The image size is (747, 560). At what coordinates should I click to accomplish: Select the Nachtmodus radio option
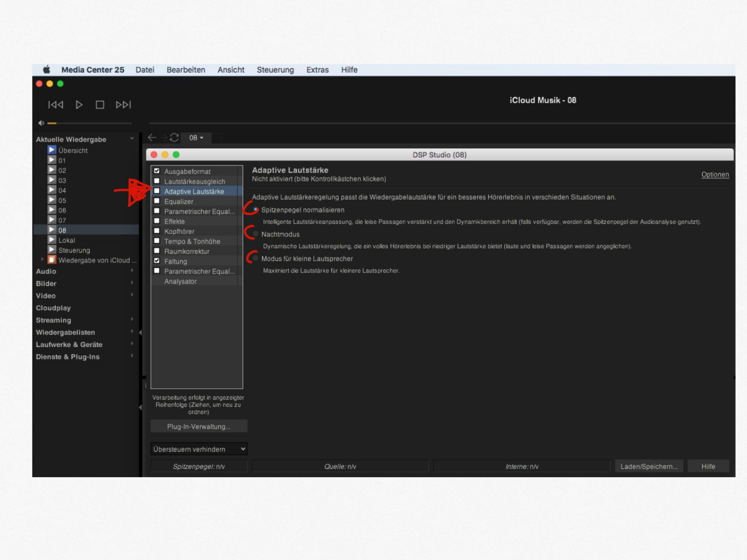click(x=256, y=234)
